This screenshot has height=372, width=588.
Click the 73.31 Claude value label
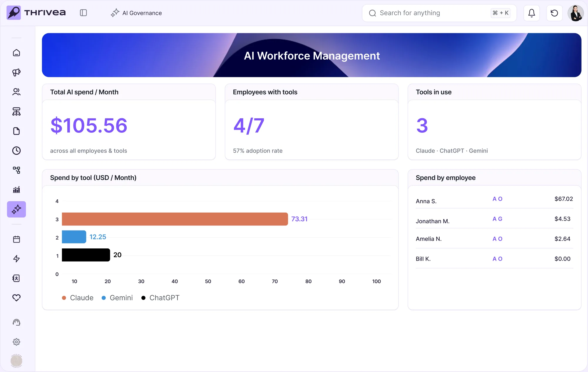click(299, 219)
